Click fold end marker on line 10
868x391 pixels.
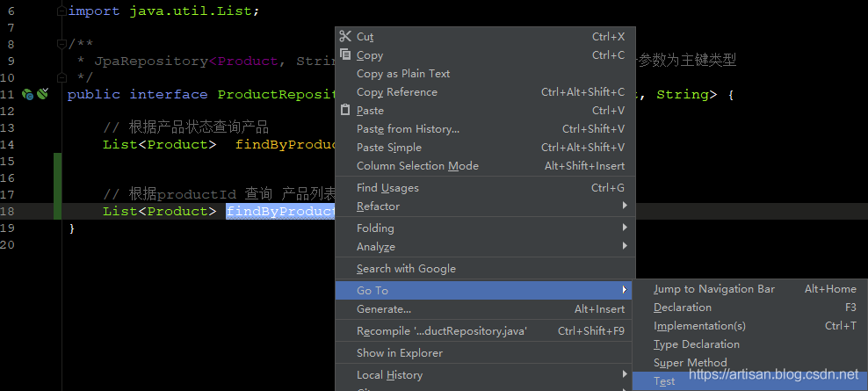(61, 77)
